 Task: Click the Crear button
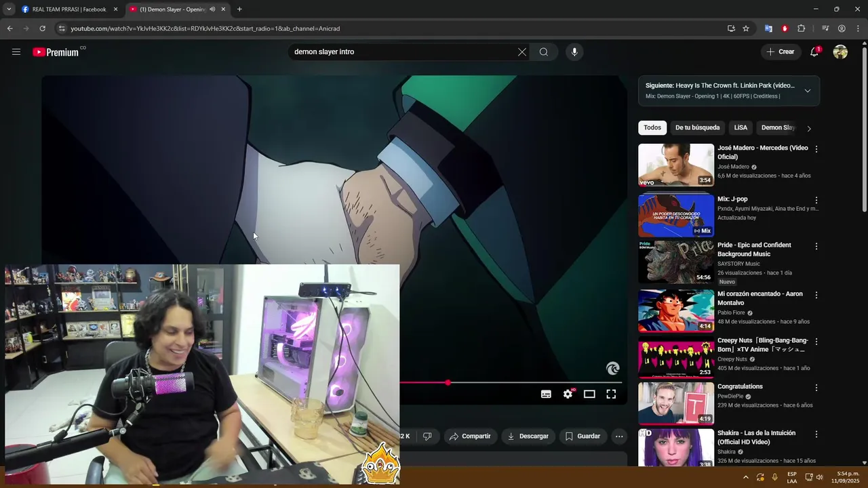tap(780, 52)
